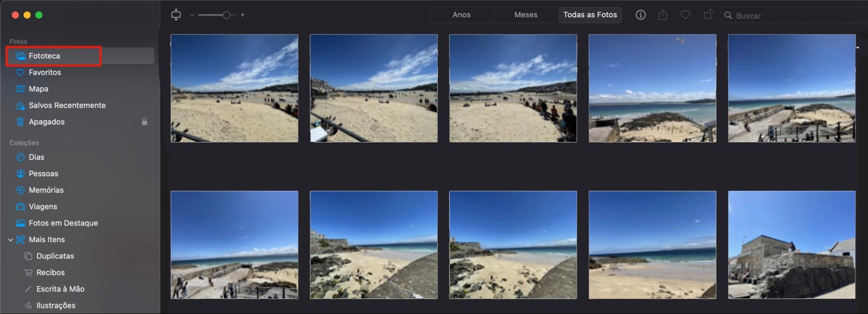Select top-row photo with seagull in sky

(653, 88)
